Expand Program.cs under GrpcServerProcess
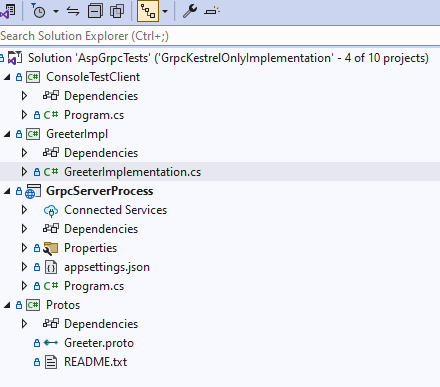The image size is (440, 387). pyautogui.click(x=24, y=286)
